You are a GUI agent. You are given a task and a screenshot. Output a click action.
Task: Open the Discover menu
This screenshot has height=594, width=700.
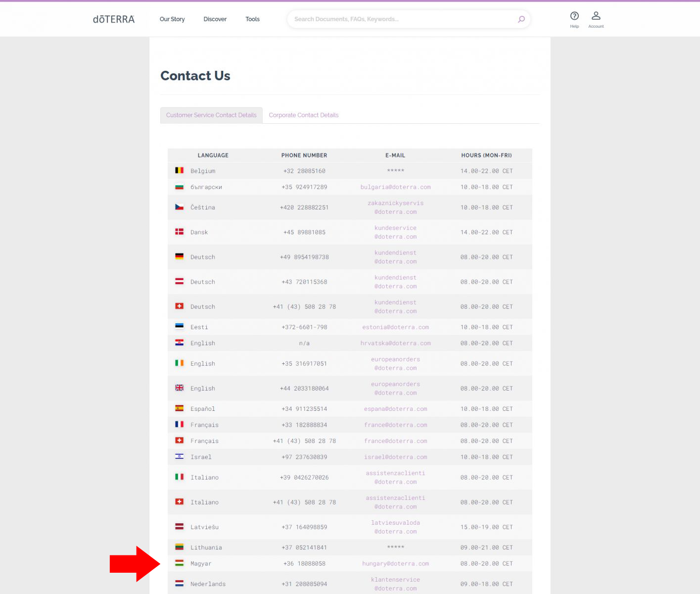tap(215, 19)
